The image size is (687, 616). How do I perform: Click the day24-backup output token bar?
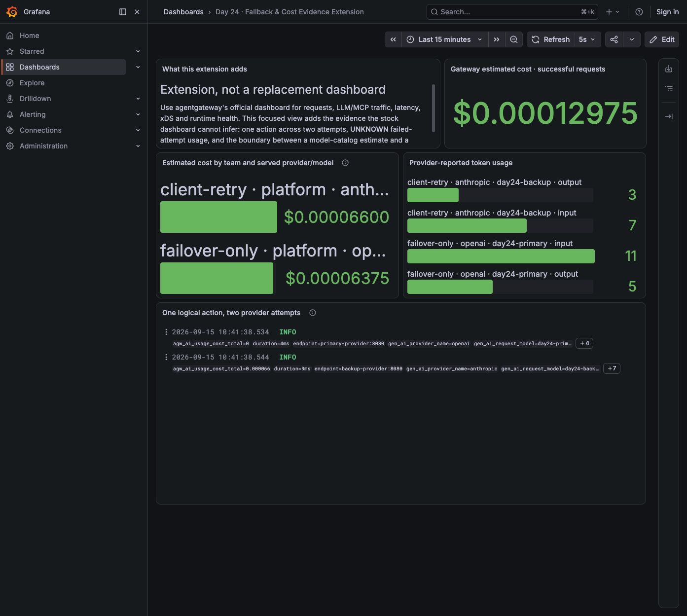tap(433, 195)
